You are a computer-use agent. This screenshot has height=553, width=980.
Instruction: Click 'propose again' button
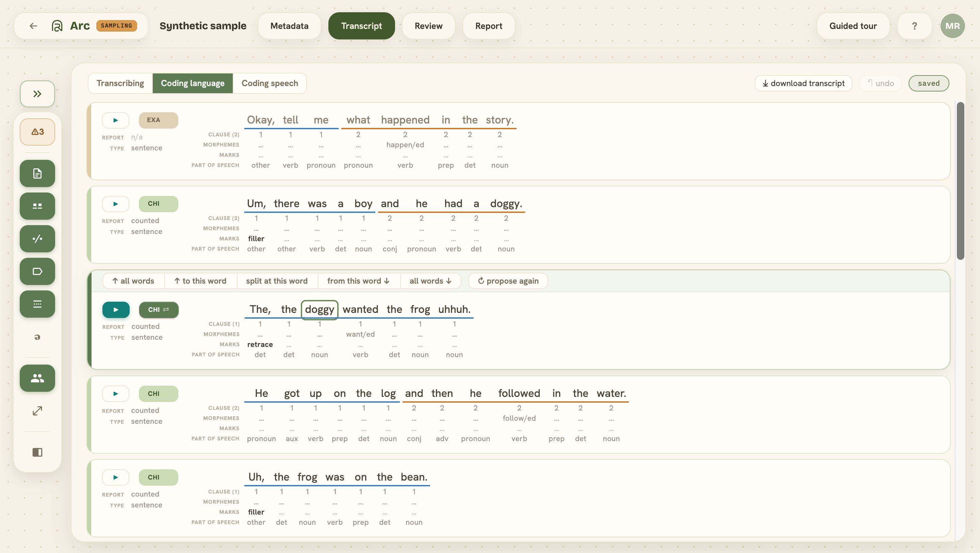[508, 281]
